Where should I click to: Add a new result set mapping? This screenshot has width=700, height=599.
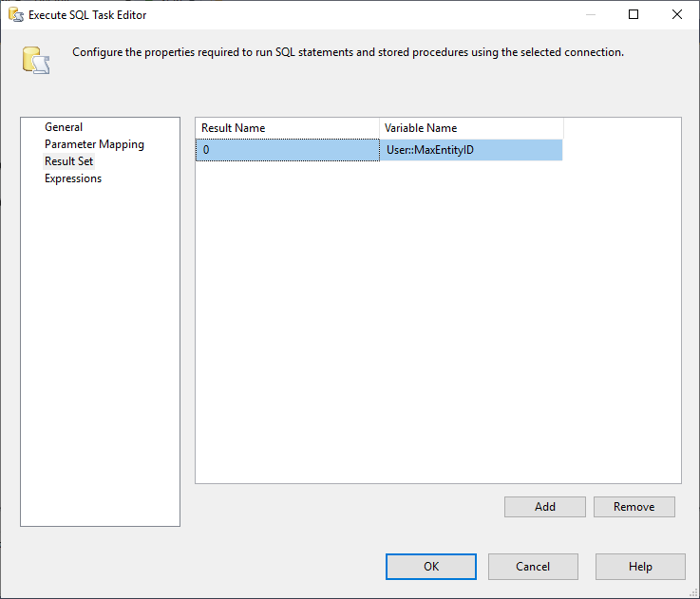545,507
